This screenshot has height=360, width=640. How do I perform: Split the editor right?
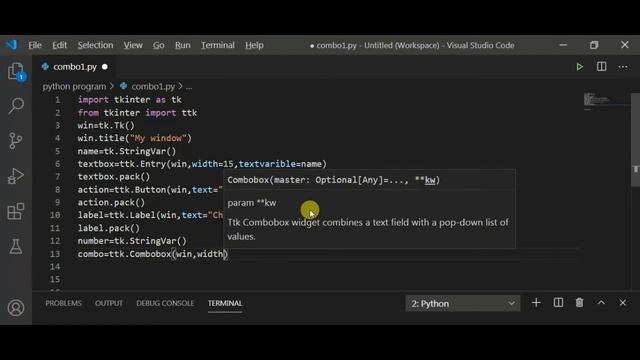[601, 67]
